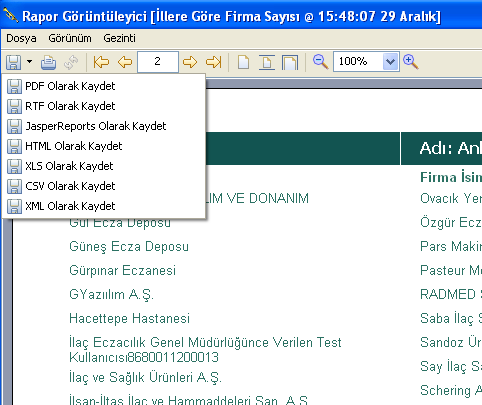
Task: Choose HTML Olarak Kaydet
Action: pyautogui.click(x=104, y=146)
